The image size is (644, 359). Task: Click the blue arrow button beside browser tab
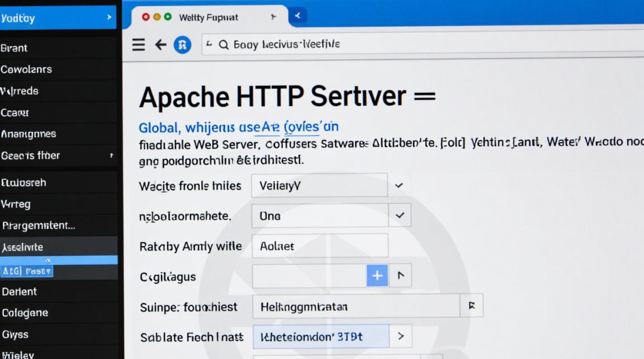coord(298,16)
